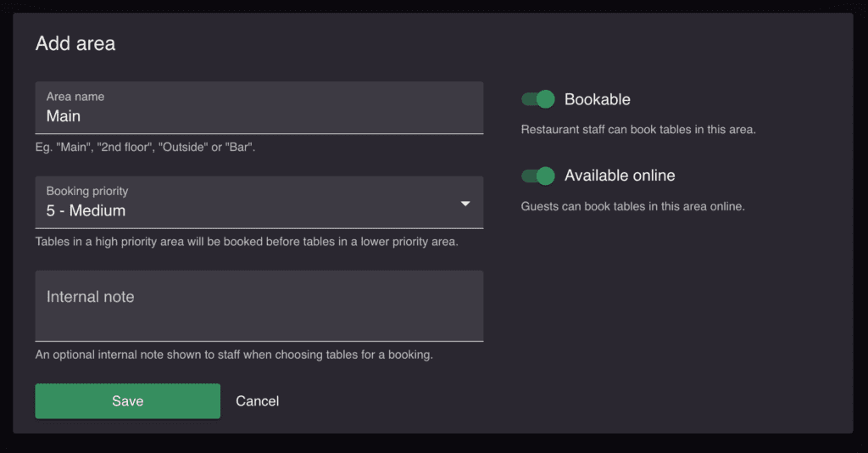
Task: Open the Booking priority dropdown
Action: click(259, 202)
